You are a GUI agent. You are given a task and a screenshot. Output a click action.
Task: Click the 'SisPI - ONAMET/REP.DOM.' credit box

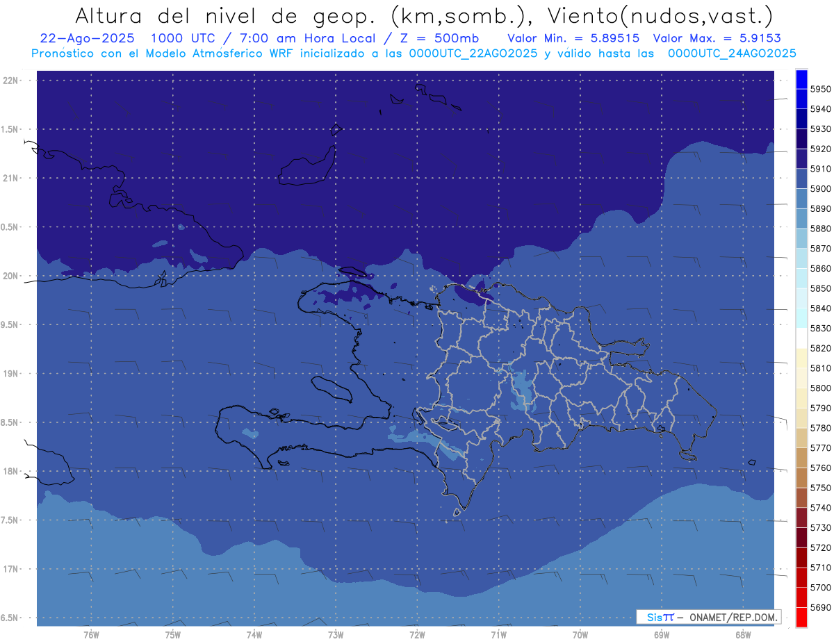708,617
